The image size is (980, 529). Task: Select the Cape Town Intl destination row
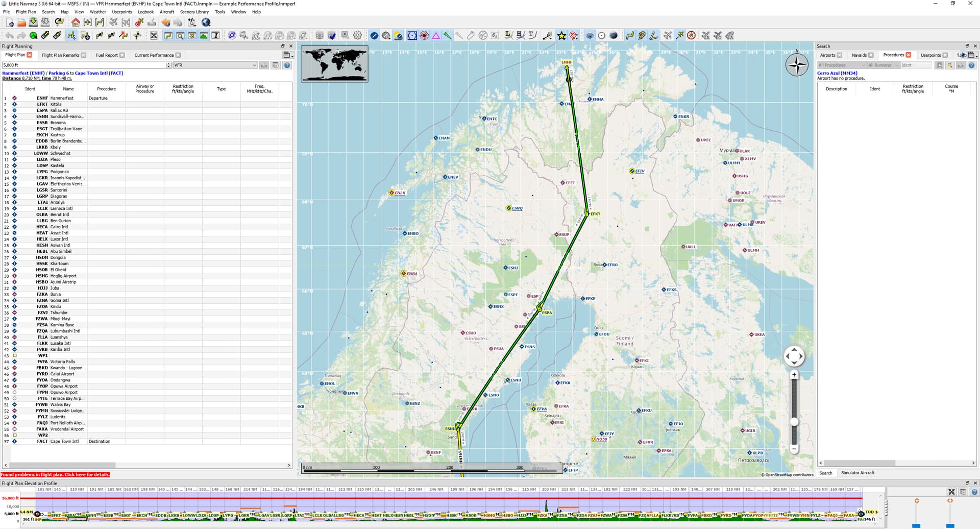coord(64,442)
